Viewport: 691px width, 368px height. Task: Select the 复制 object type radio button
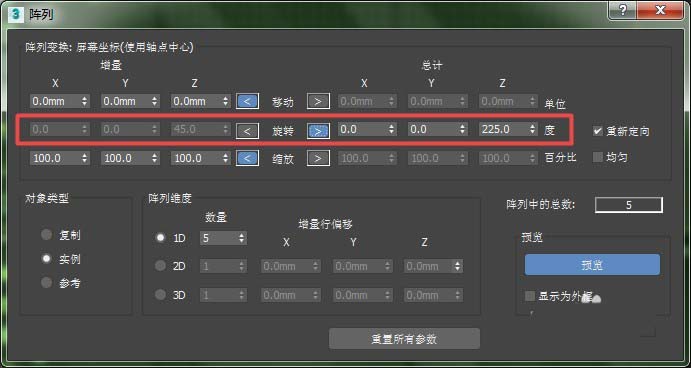pos(46,234)
